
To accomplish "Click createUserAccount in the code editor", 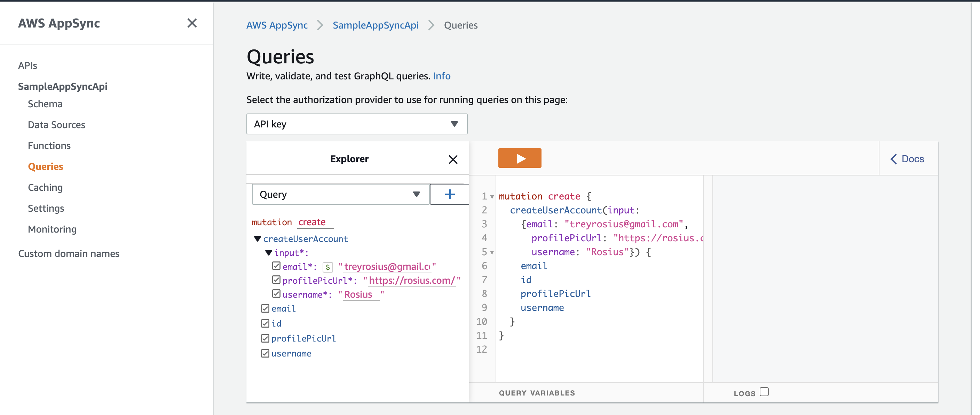I will 556,210.
